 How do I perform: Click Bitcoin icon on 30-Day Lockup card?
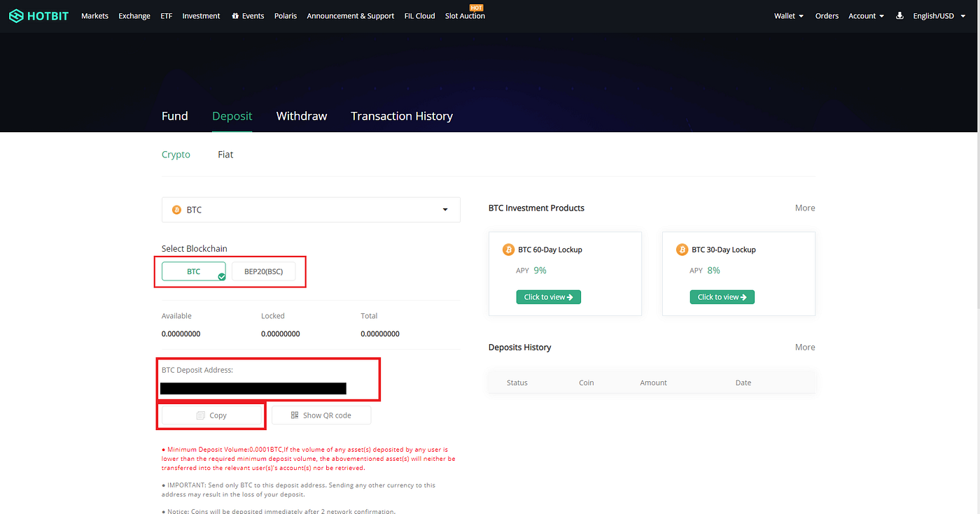[x=682, y=250]
